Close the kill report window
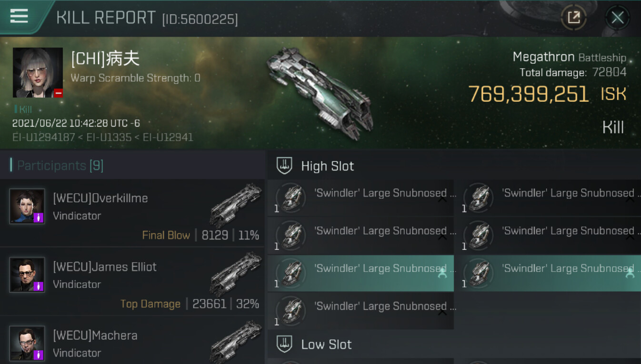The width and height of the screenshot is (641, 364). pos(618,18)
